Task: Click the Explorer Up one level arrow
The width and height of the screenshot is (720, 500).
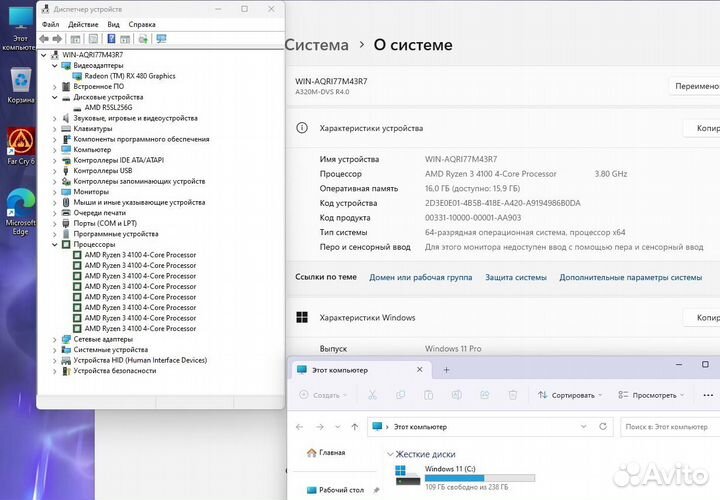Action: 354,427
